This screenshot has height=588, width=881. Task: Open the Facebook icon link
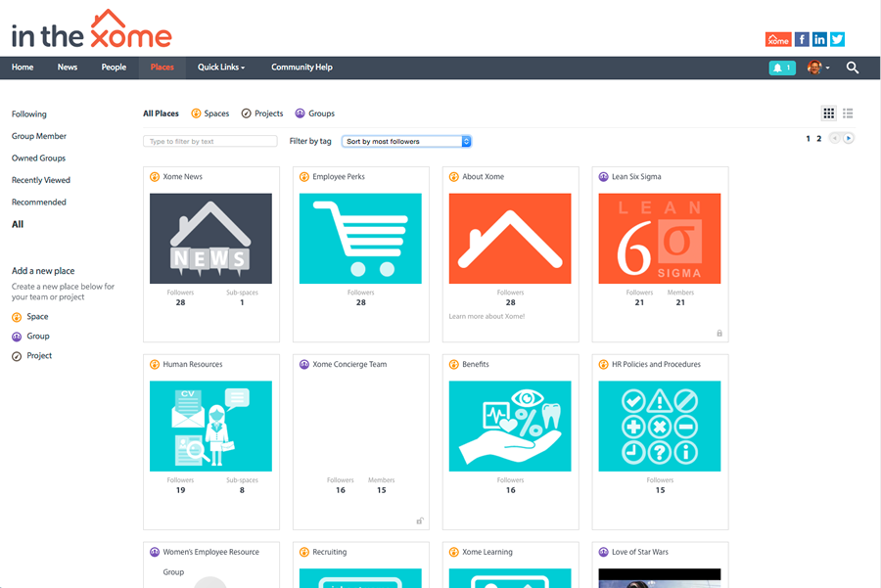(x=802, y=39)
